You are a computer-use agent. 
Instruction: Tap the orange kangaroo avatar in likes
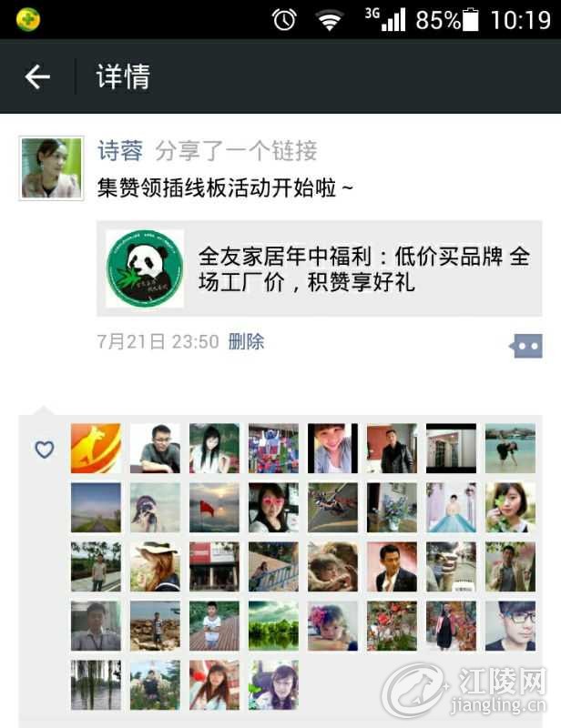point(96,448)
